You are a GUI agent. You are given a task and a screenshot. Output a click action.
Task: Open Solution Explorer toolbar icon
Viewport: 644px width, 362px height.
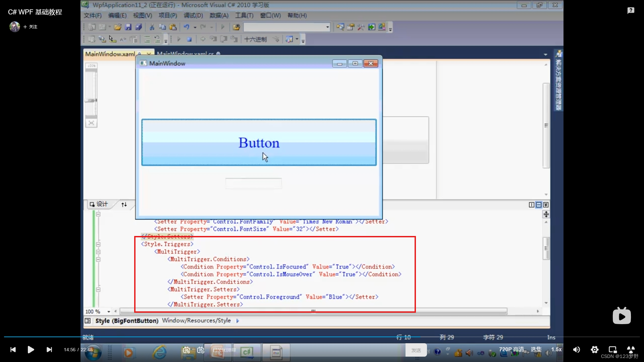(x=340, y=27)
